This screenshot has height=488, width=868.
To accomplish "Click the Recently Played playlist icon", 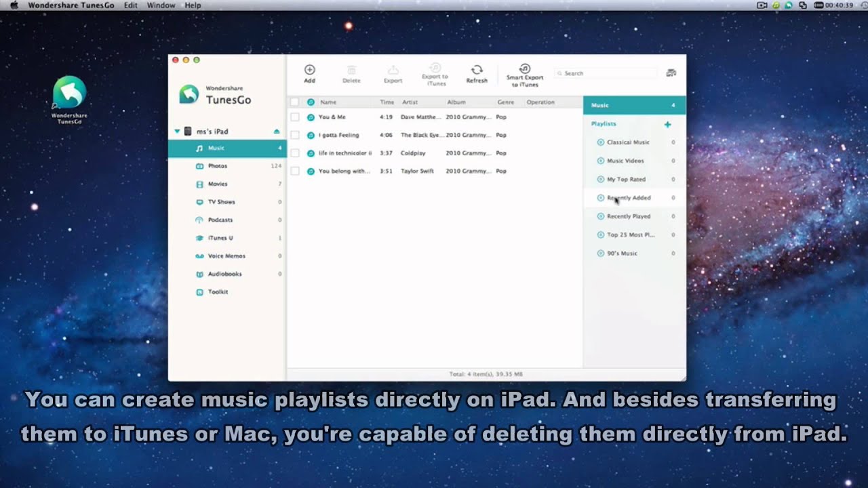I will pyautogui.click(x=600, y=216).
